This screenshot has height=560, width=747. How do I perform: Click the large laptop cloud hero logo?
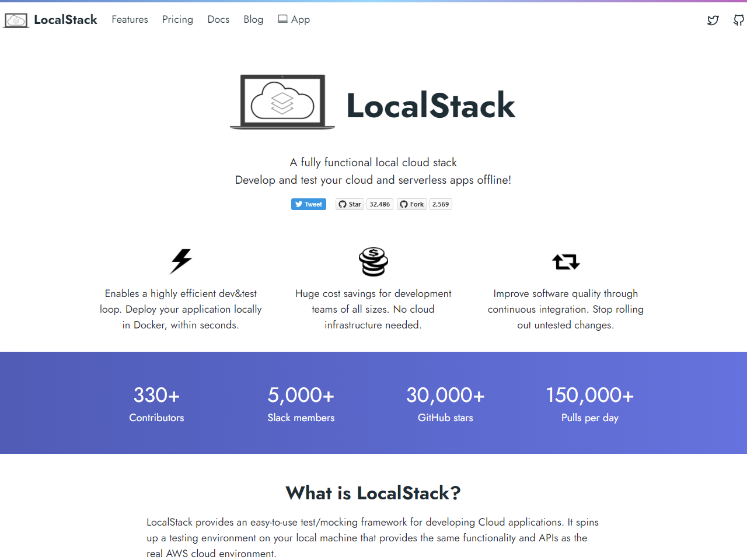(282, 102)
